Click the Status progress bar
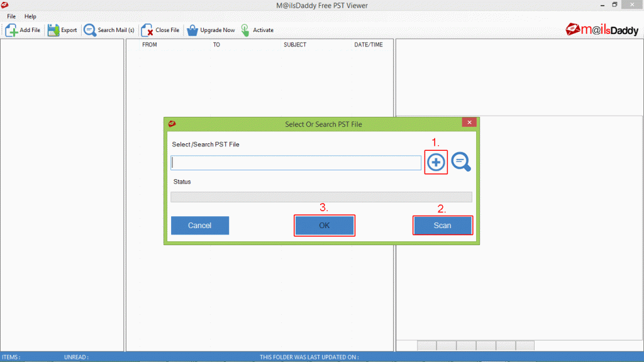Image resolution: width=644 pixels, height=362 pixels. [321, 197]
